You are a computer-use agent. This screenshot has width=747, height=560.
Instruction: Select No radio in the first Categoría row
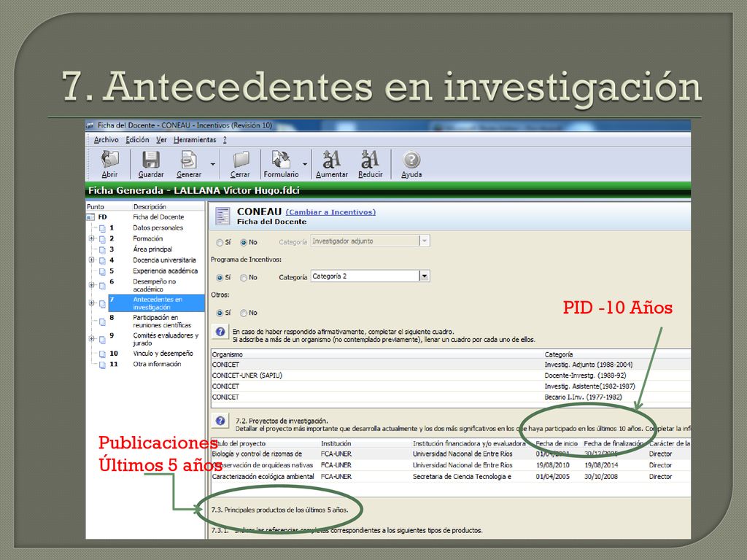tap(244, 243)
